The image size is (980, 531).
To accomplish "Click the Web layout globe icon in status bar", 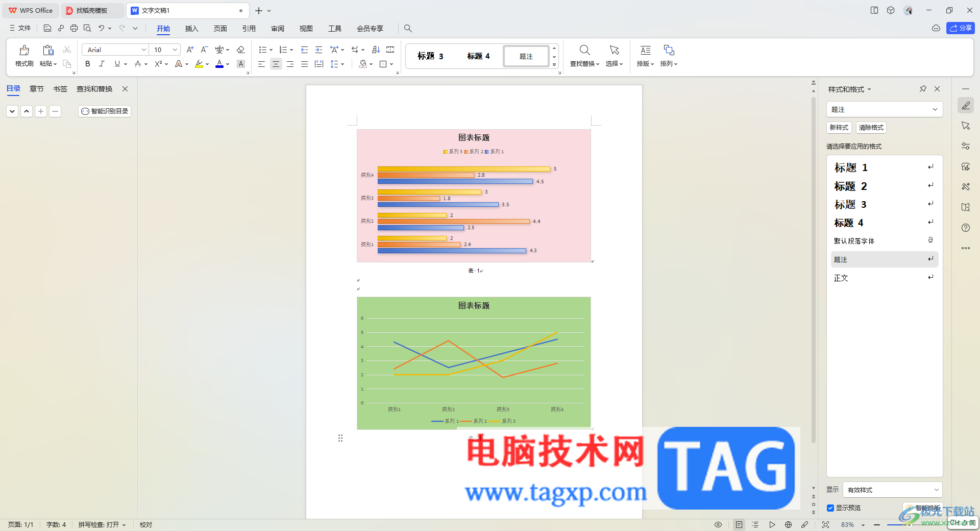I will tap(788, 524).
